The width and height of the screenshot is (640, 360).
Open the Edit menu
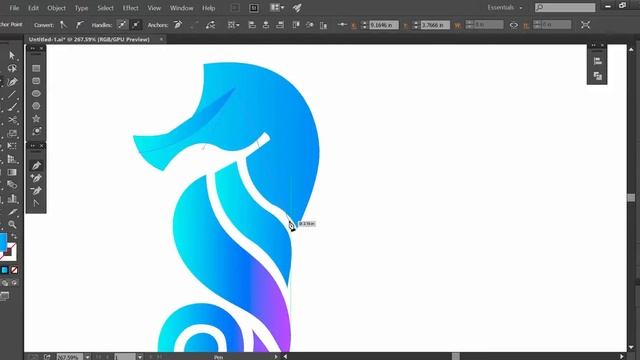tap(33, 8)
